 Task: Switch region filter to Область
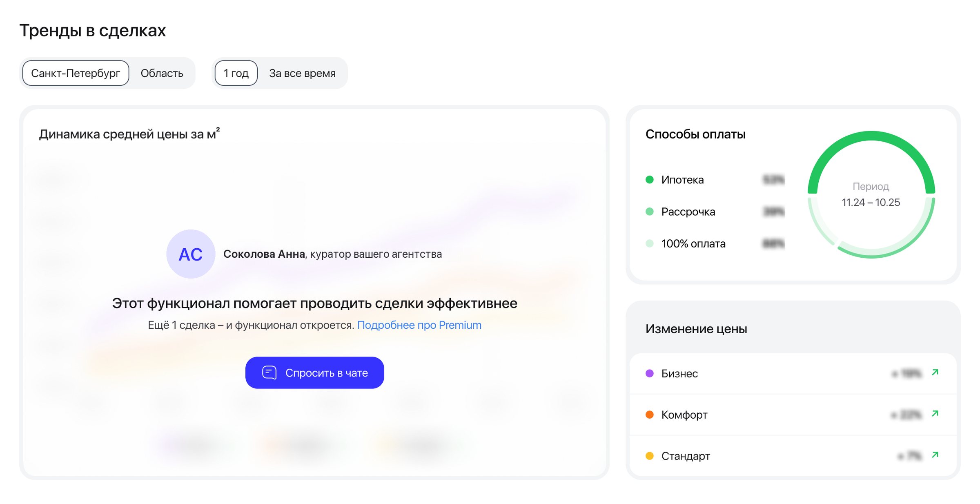pyautogui.click(x=162, y=73)
